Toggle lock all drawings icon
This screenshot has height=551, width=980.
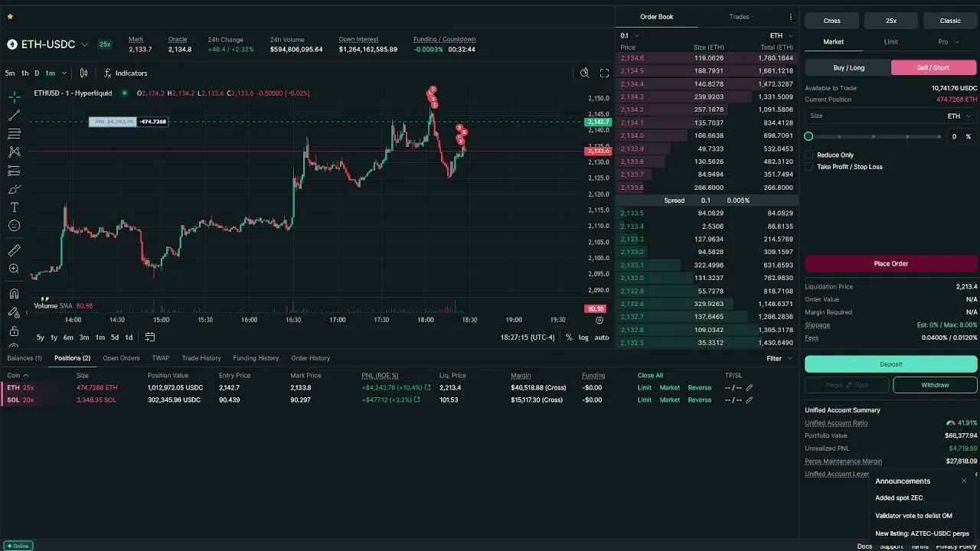[x=14, y=331]
